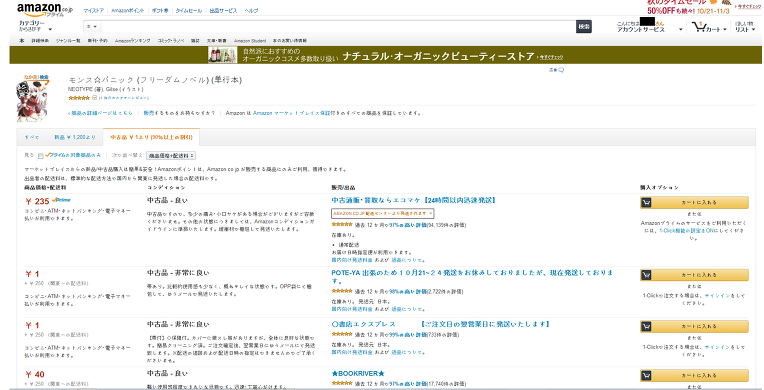Click the ¥235 price text

(38, 201)
